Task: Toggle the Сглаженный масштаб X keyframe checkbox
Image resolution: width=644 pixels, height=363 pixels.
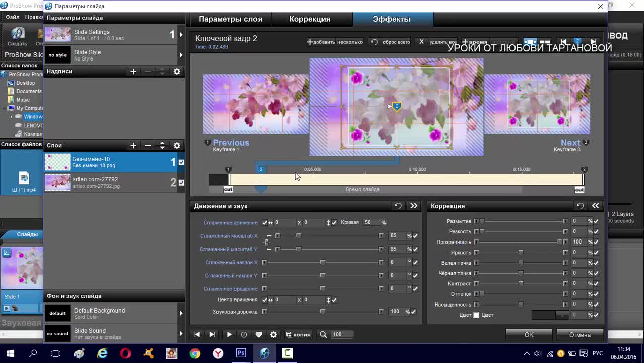Action: (x=415, y=236)
